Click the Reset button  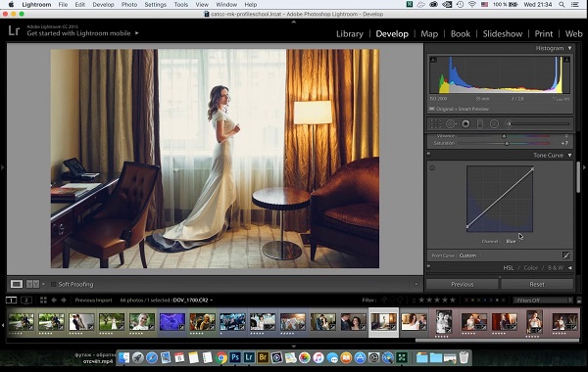click(537, 284)
